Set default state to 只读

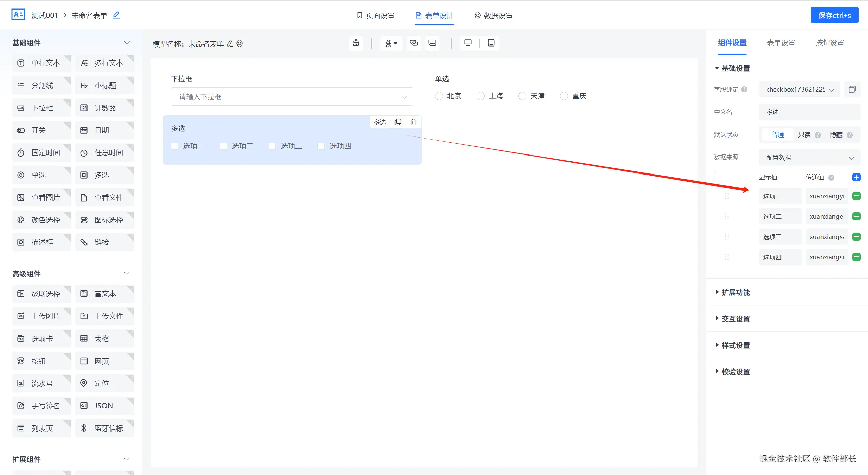(x=804, y=135)
